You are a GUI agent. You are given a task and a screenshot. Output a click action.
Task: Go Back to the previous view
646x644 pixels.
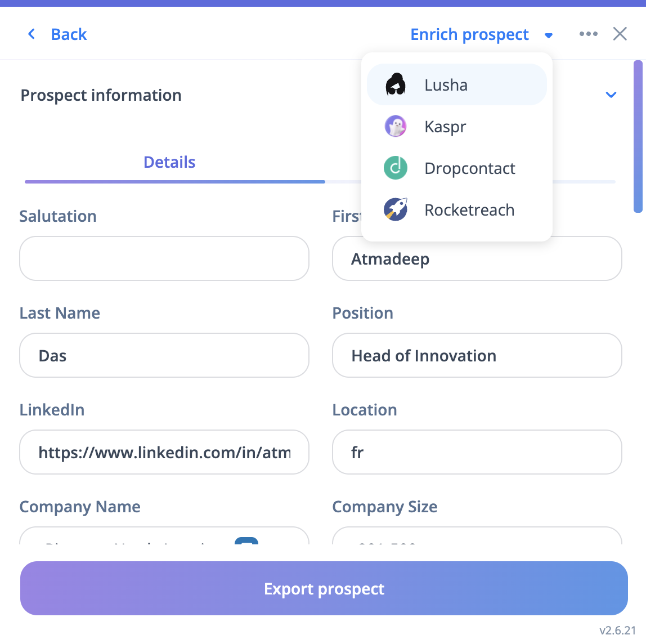pyautogui.click(x=69, y=35)
